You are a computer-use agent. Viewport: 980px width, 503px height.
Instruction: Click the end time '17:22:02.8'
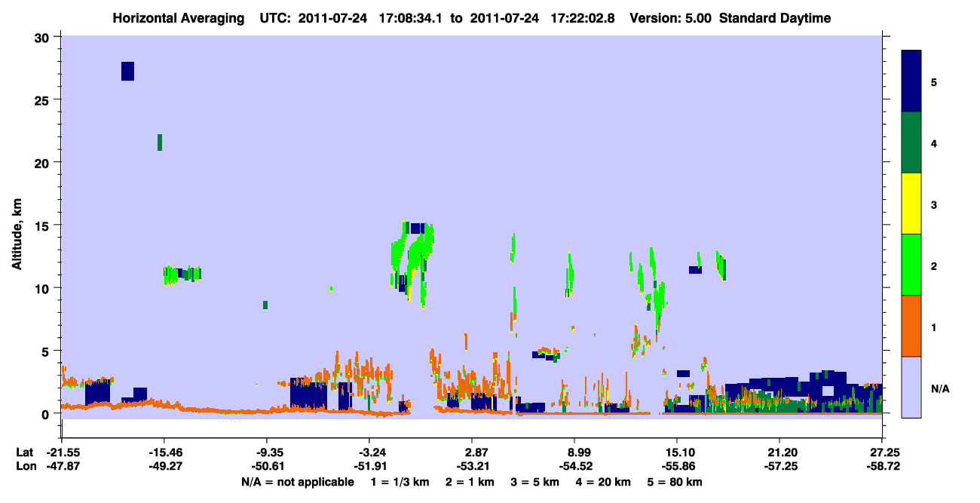(x=585, y=18)
